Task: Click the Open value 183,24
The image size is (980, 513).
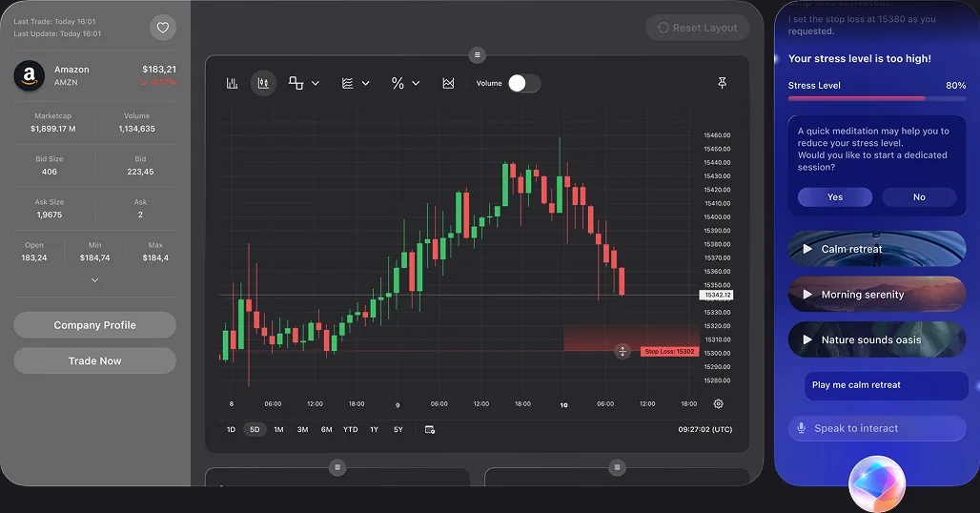Action: (x=33, y=258)
